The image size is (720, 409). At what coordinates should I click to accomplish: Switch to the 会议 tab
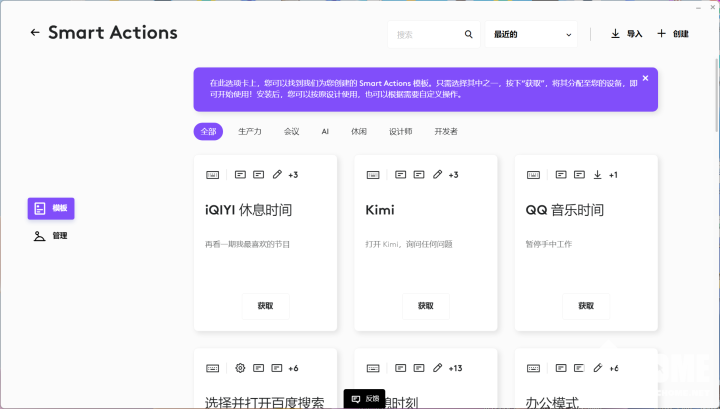click(x=291, y=131)
